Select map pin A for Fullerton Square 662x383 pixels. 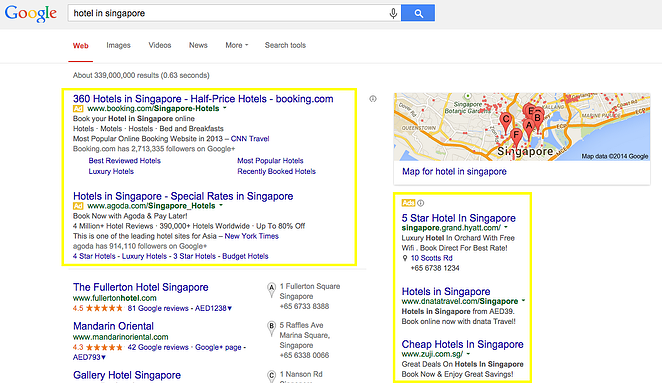pos(271,290)
